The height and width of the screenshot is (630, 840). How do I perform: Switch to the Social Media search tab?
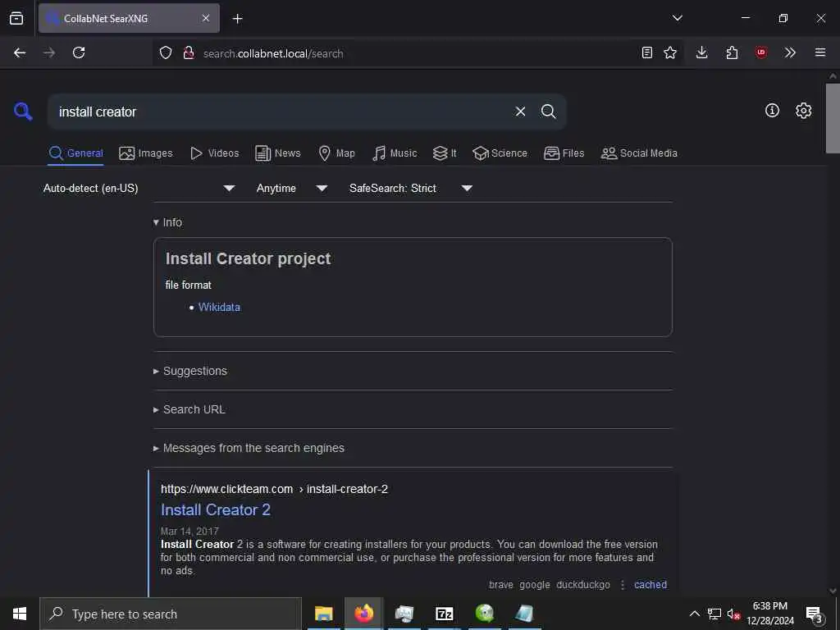tap(639, 153)
